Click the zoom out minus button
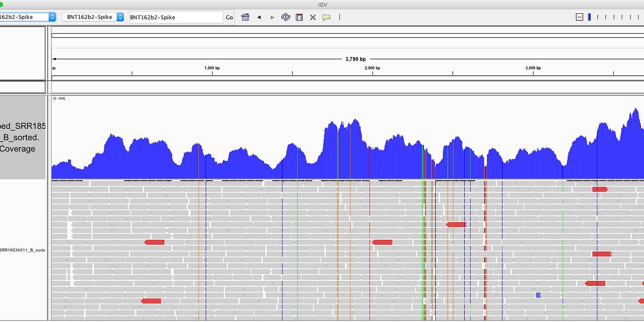Screen dimensions: 644x322 coord(579,17)
